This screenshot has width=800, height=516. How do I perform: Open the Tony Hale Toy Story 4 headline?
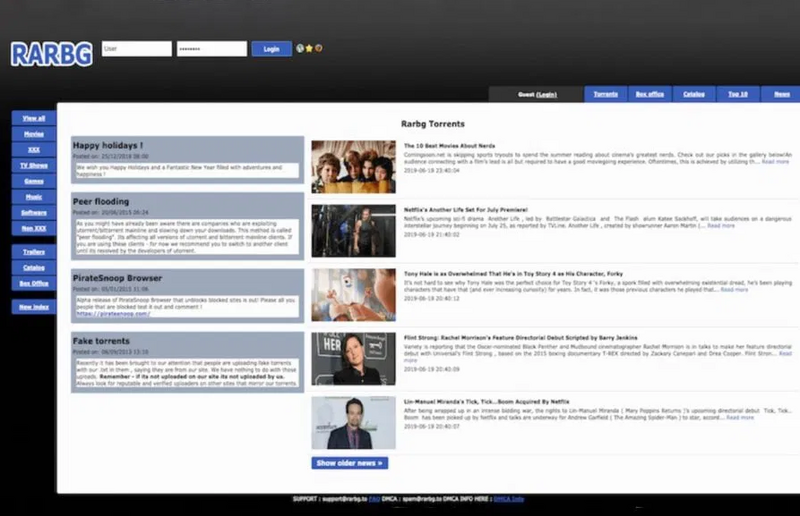click(513, 274)
